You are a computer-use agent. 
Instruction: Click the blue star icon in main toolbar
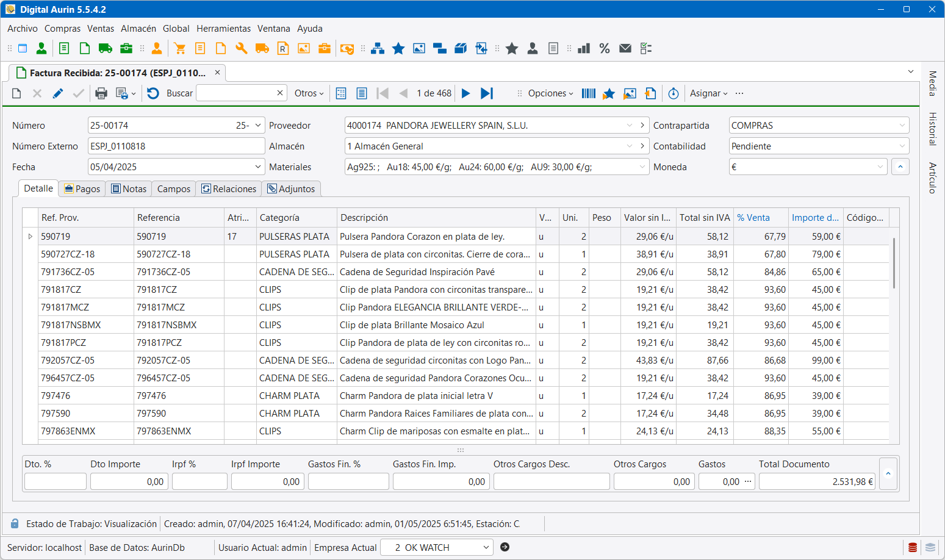398,48
